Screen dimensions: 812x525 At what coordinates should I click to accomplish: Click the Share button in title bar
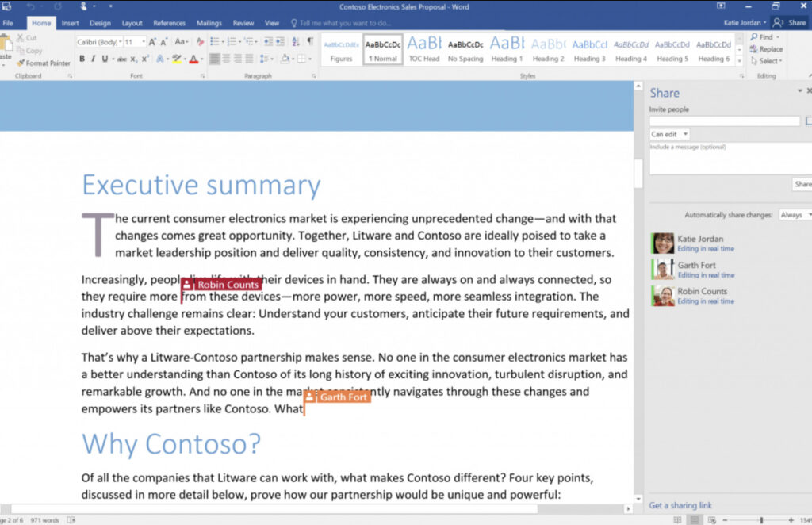click(x=790, y=23)
